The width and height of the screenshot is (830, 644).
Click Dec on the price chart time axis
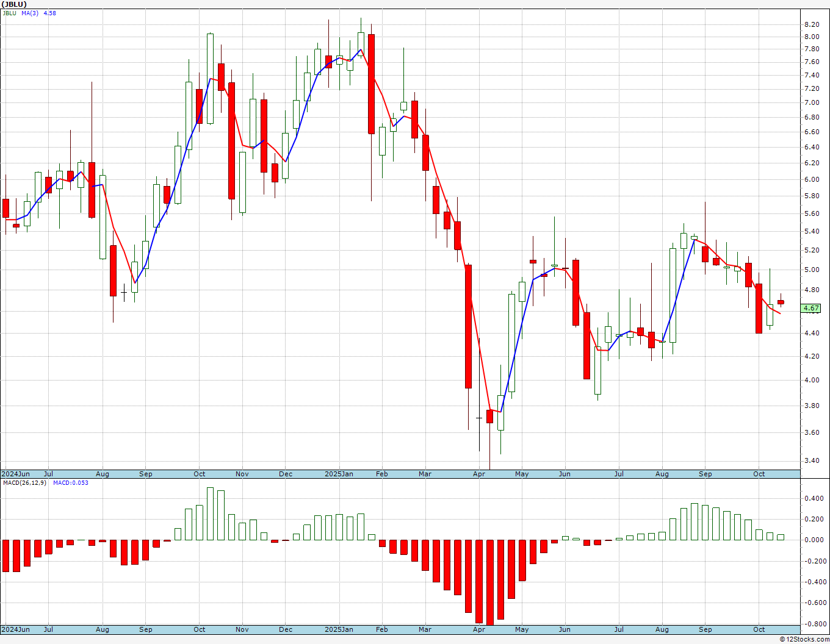point(286,474)
